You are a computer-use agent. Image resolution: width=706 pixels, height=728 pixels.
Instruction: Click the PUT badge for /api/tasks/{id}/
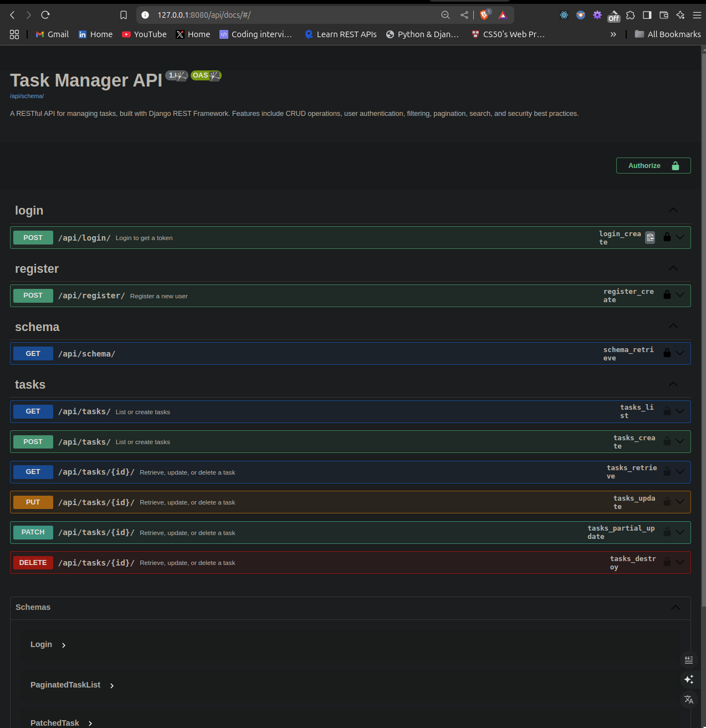pos(33,502)
